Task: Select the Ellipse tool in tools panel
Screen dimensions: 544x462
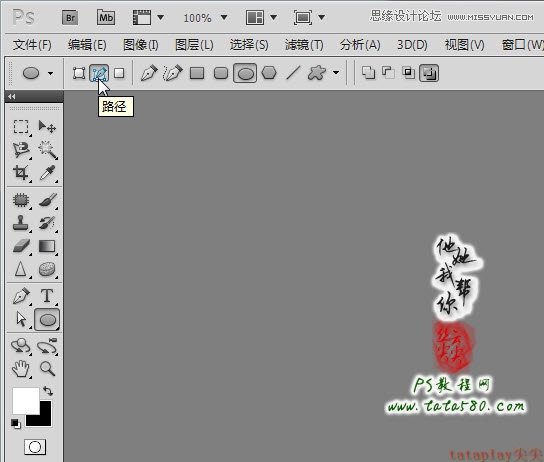Action: coord(47,319)
